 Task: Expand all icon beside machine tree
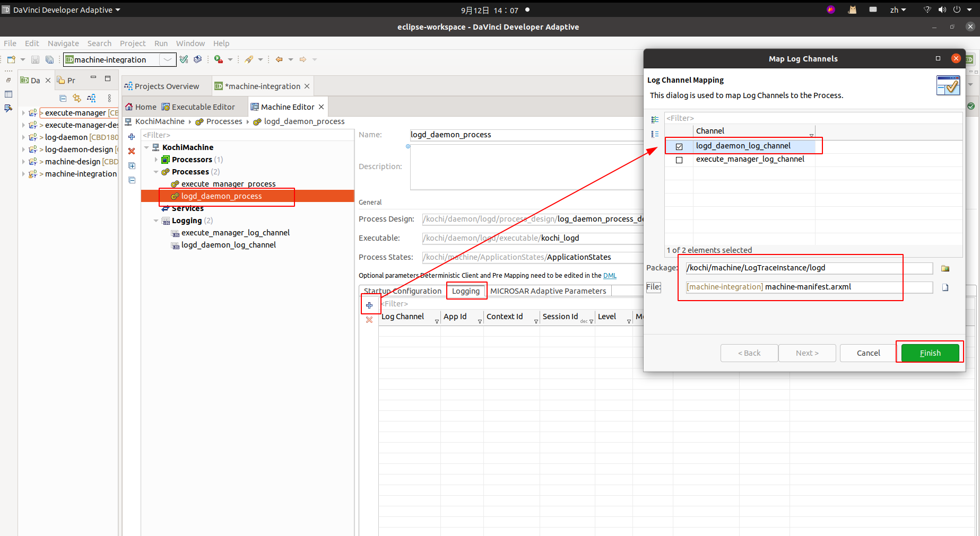click(x=132, y=166)
